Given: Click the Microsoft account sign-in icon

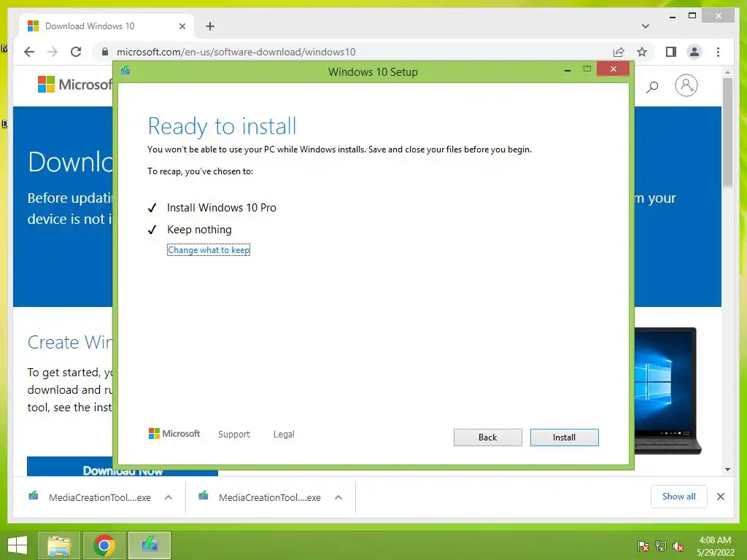Looking at the screenshot, I should tap(686, 86).
